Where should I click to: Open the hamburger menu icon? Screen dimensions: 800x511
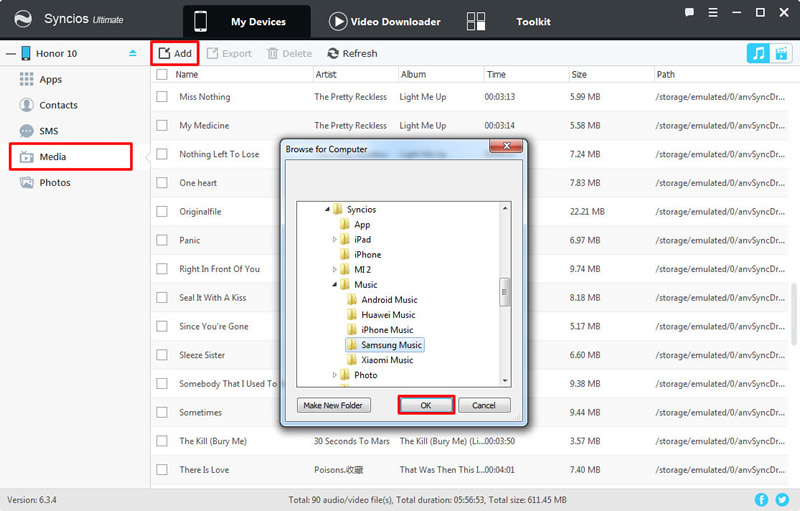tap(713, 12)
